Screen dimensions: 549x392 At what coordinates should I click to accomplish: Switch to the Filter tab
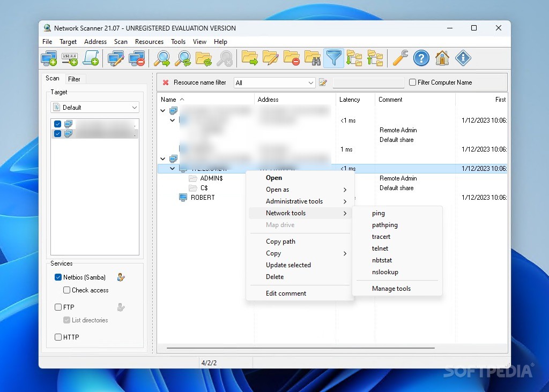[74, 79]
